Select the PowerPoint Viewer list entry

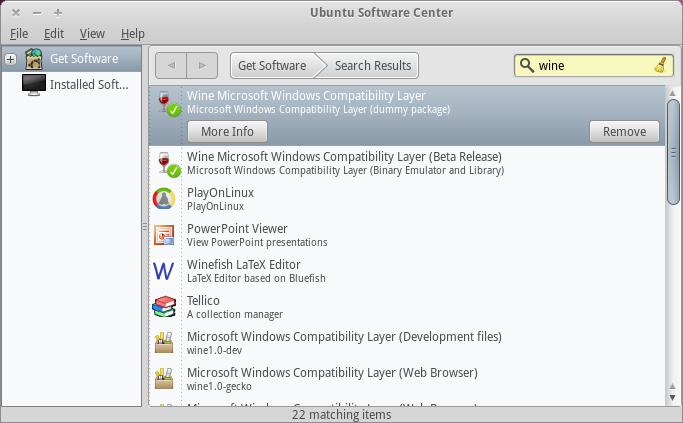(x=407, y=235)
